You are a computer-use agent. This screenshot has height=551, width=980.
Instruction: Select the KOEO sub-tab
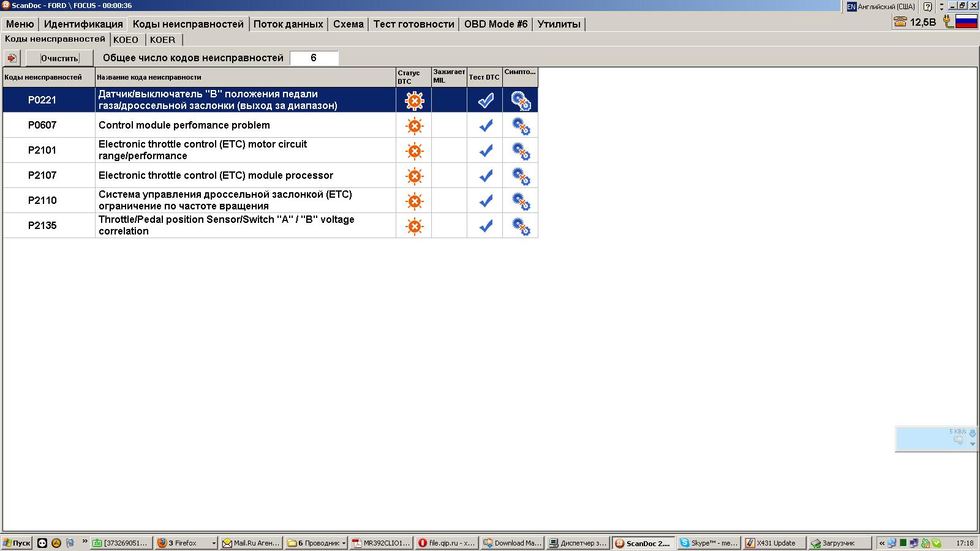pos(126,40)
